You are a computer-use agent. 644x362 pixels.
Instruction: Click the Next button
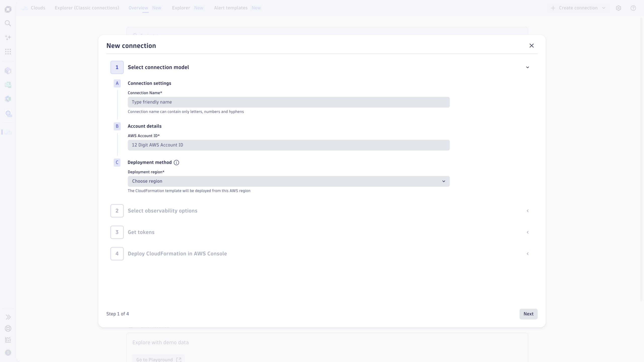pyautogui.click(x=528, y=314)
